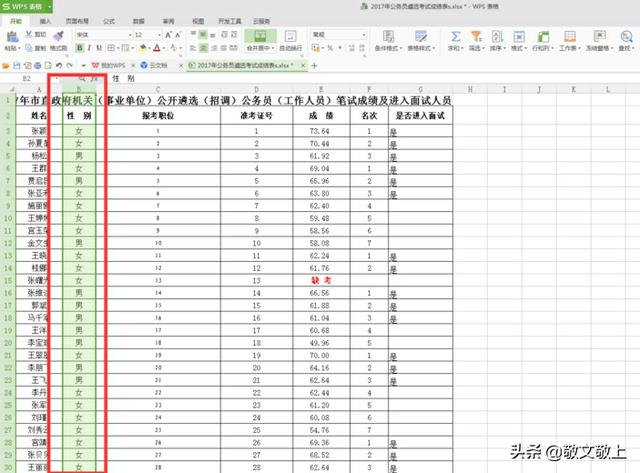Screen dimensions: 640x473
Task: Toggle Italic formatting
Action: pos(89,48)
